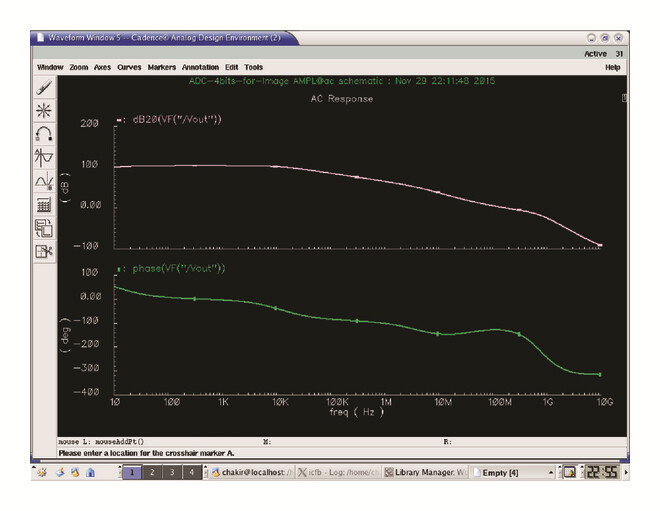660x511 pixels.
Task: Click the AC Response plot title
Action: 342,99
